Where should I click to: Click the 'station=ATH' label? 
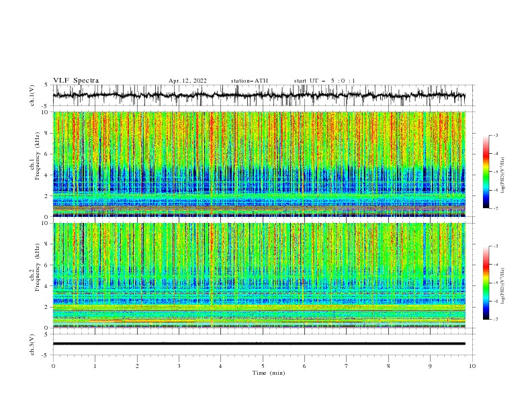pos(249,81)
